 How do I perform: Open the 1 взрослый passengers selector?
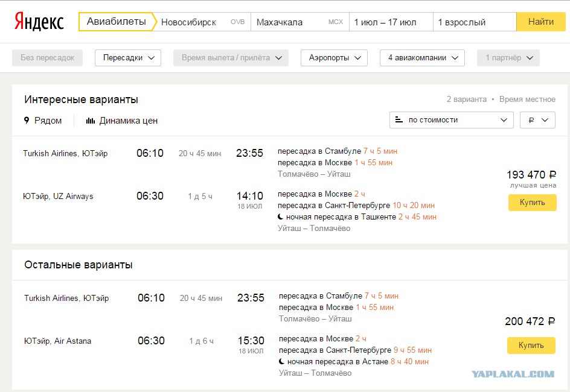(x=475, y=22)
